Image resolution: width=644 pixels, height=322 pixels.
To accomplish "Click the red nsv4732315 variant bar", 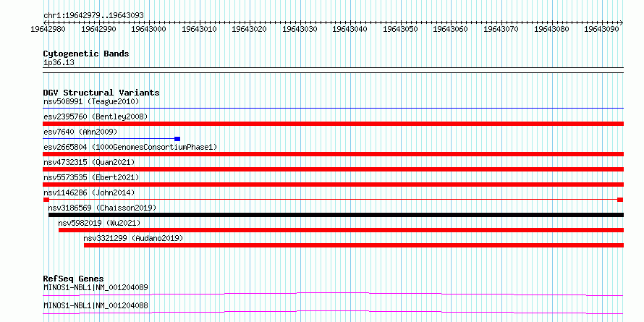I will coord(333,169).
